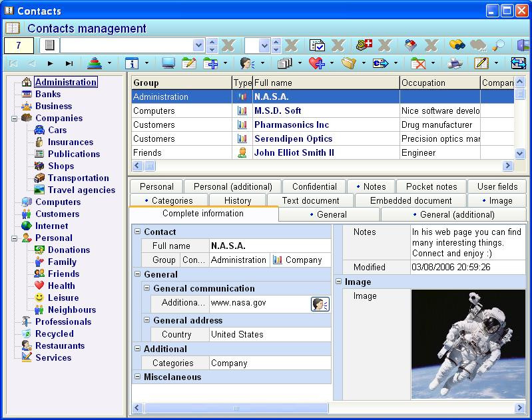Open the Embedded document tab

411,200
